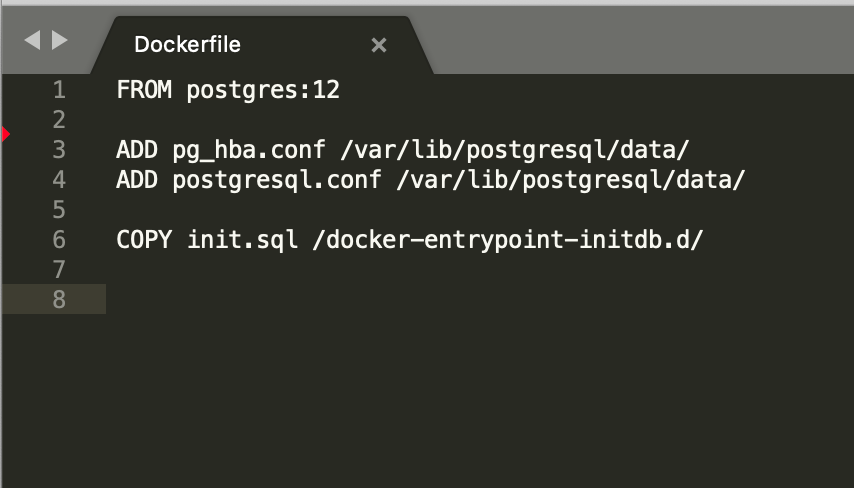Place cursor on postgres:12 text
The height and width of the screenshot is (488, 854).
coord(263,91)
